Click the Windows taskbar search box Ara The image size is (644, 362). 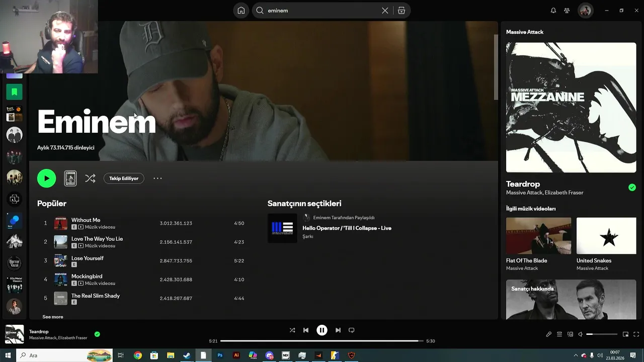coord(64,355)
